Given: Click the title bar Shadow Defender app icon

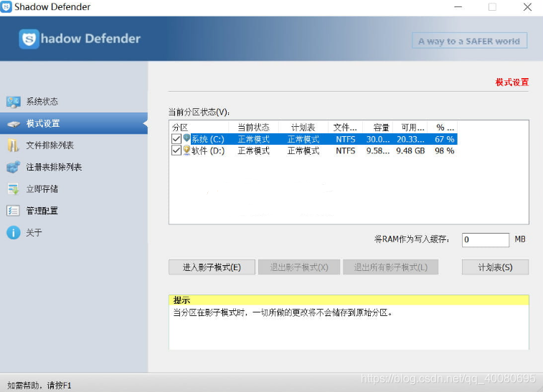Looking at the screenshot, I should tap(6, 7).
